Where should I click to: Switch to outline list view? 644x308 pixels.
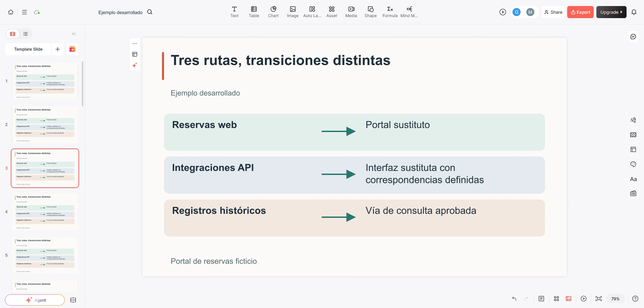pyautogui.click(x=25, y=34)
